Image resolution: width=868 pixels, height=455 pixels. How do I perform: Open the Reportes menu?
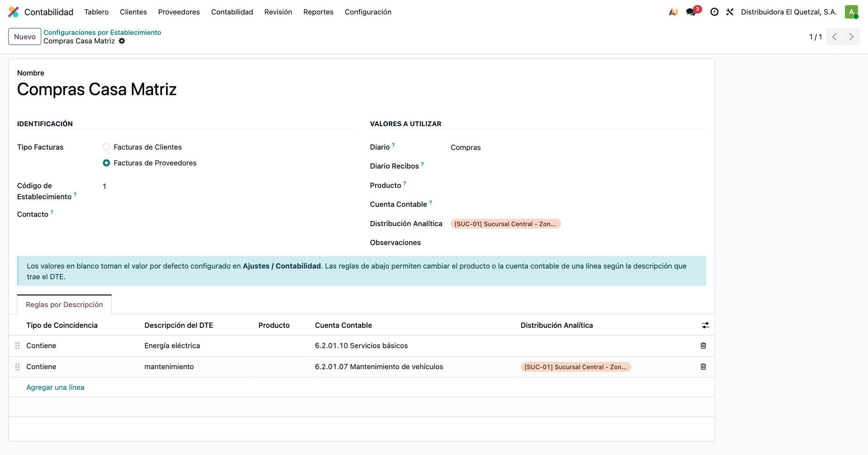[x=318, y=12]
